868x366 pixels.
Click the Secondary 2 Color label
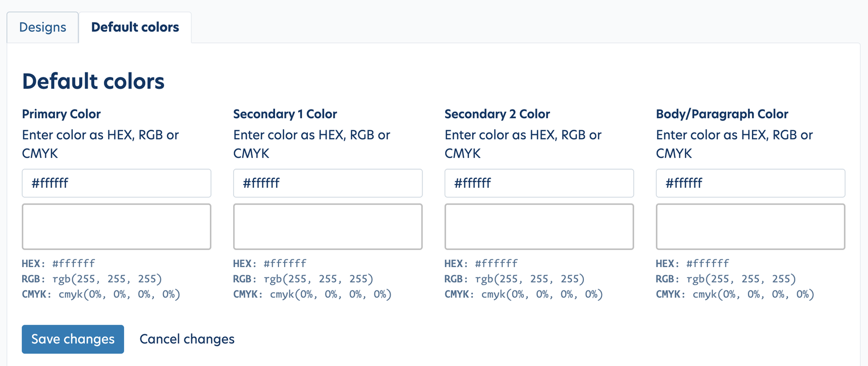pyautogui.click(x=497, y=114)
